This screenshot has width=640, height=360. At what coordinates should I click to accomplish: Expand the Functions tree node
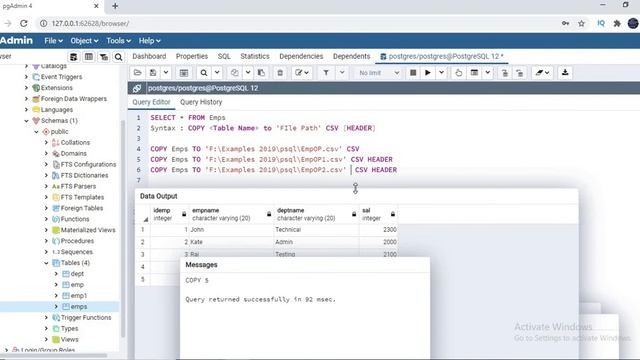pos(46,219)
